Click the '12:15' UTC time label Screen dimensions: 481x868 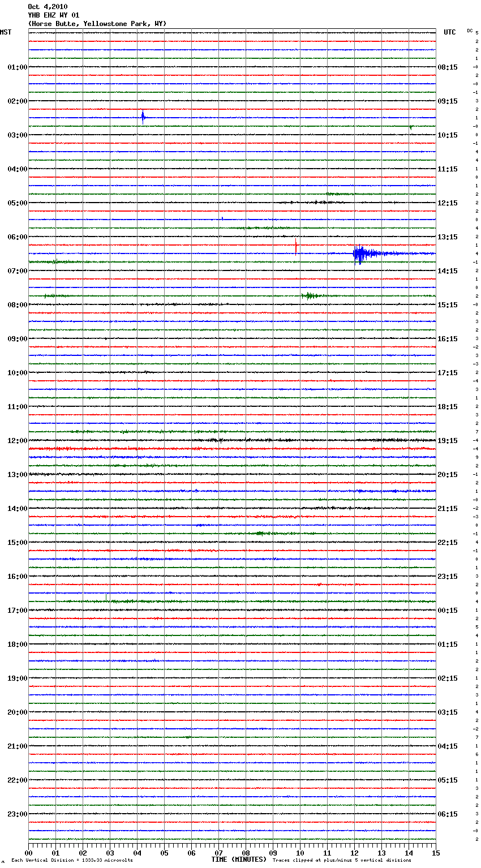coord(448,203)
